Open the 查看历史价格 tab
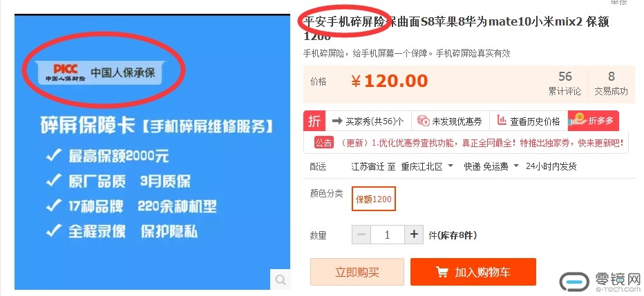644x296 pixels. (529, 121)
